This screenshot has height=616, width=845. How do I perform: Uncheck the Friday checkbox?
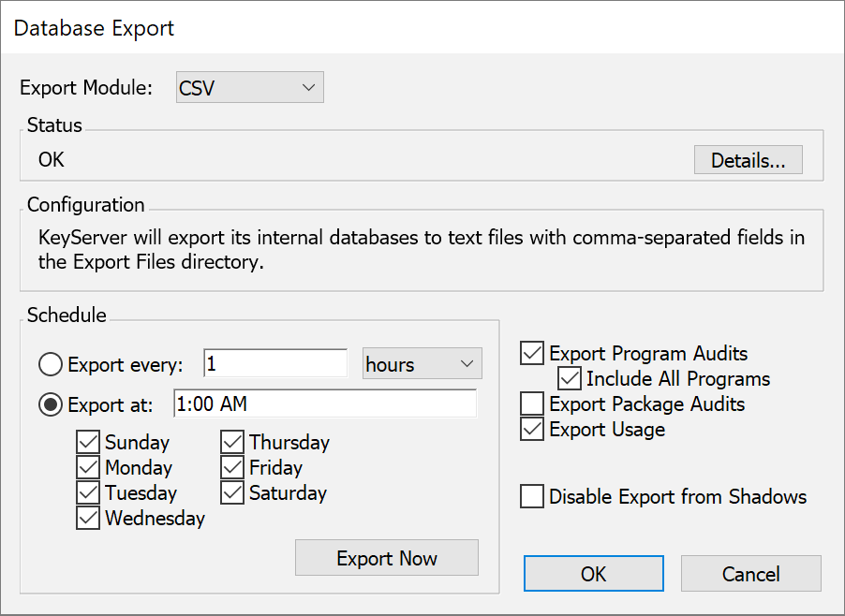coord(232,468)
